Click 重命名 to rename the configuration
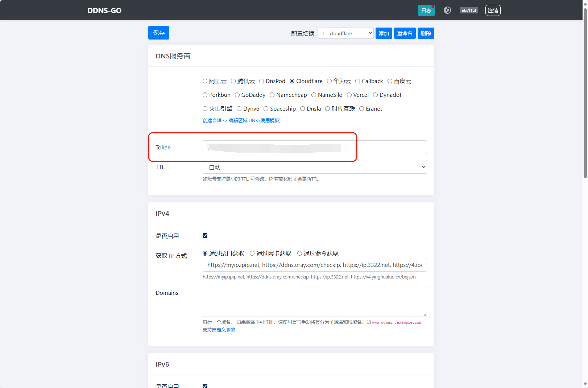 click(x=405, y=33)
